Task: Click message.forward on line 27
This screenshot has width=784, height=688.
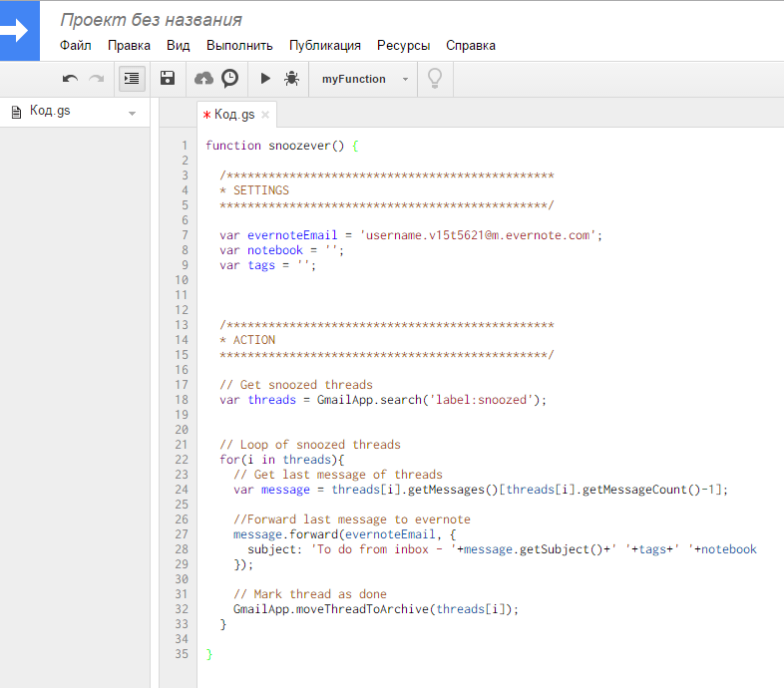Action: pyautogui.click(x=285, y=534)
